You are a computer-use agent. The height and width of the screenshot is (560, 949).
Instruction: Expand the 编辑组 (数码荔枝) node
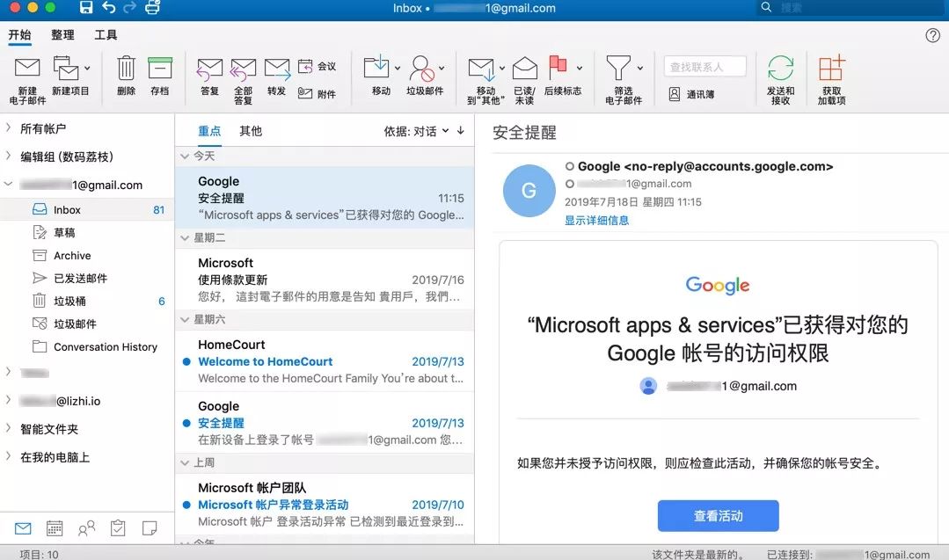pyautogui.click(x=8, y=156)
